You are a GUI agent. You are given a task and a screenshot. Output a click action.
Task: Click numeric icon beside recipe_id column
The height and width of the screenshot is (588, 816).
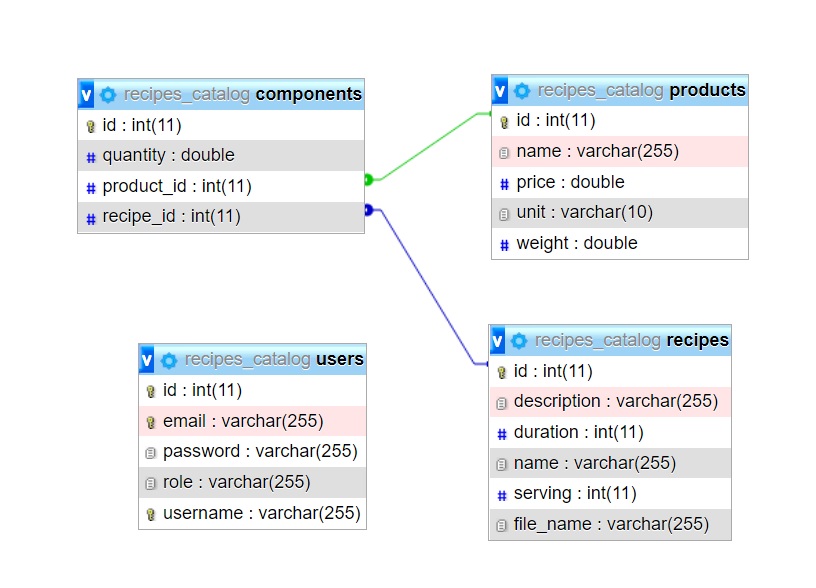click(91, 219)
